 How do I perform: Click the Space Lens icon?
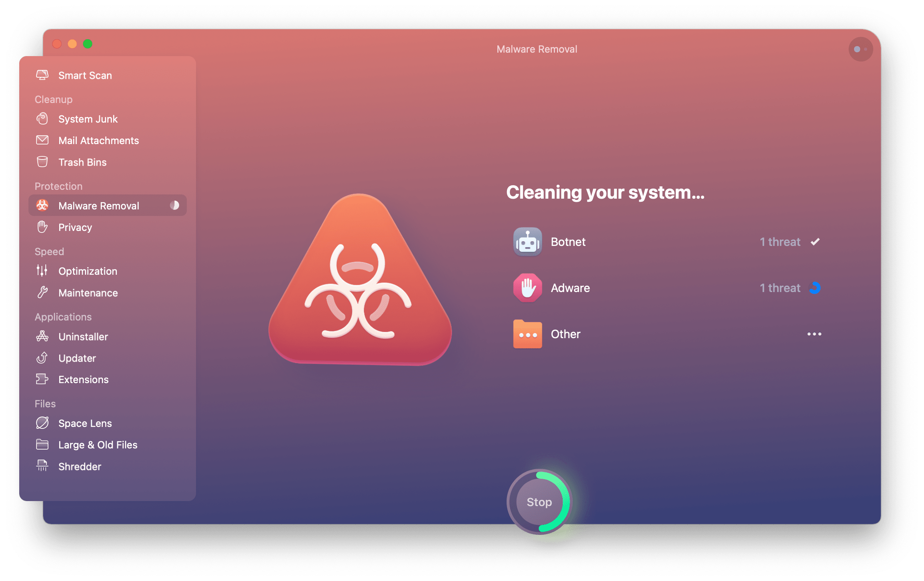coord(42,422)
